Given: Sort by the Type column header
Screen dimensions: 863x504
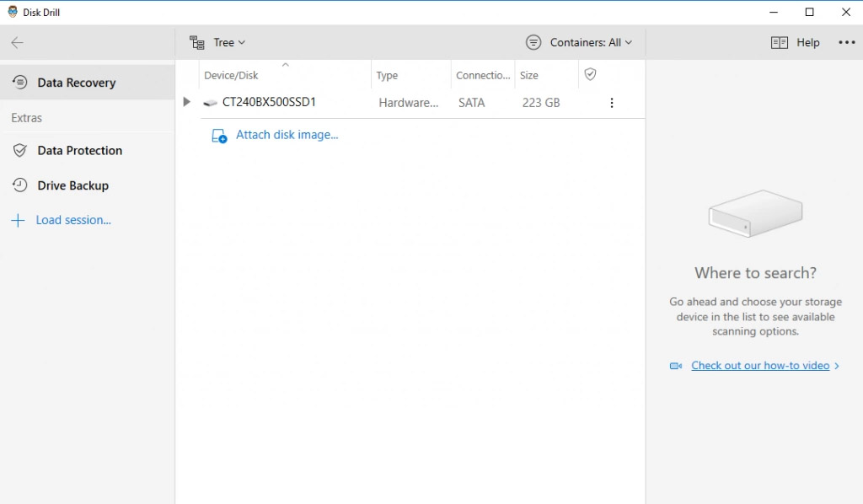Looking at the screenshot, I should pyautogui.click(x=387, y=75).
